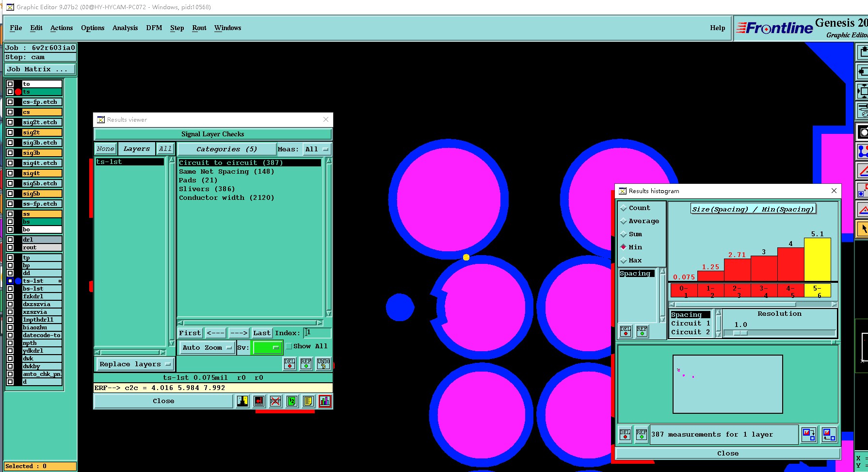Click the red 4-5 histogram bar

pos(791,264)
